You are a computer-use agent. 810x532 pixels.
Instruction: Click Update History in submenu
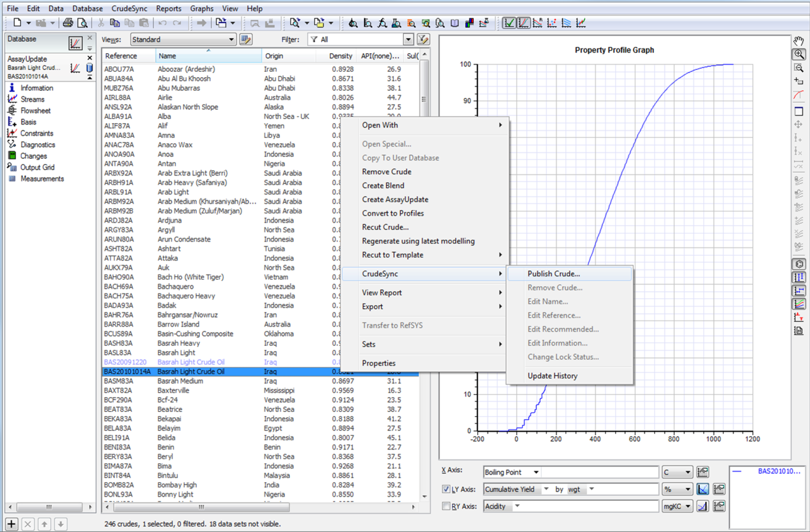pyautogui.click(x=552, y=376)
